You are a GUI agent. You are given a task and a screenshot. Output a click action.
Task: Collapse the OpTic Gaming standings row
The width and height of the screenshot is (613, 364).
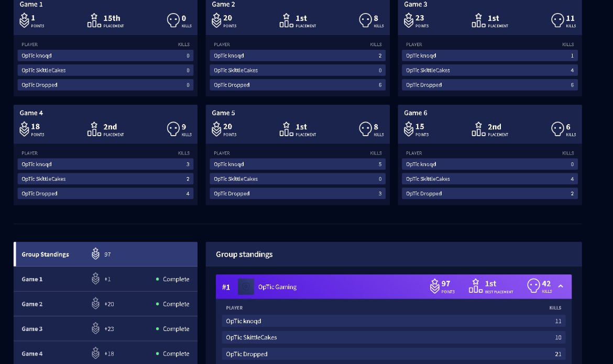click(561, 286)
